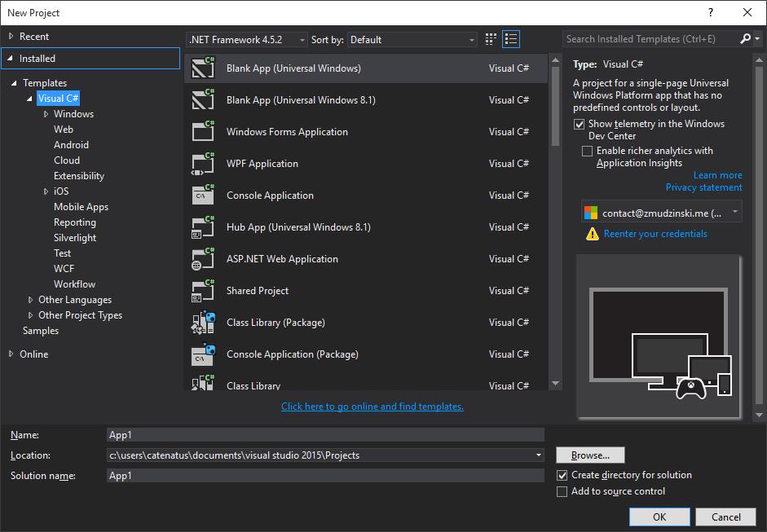The image size is (767, 532).
Task: Click into the project Name field
Action: (325, 435)
